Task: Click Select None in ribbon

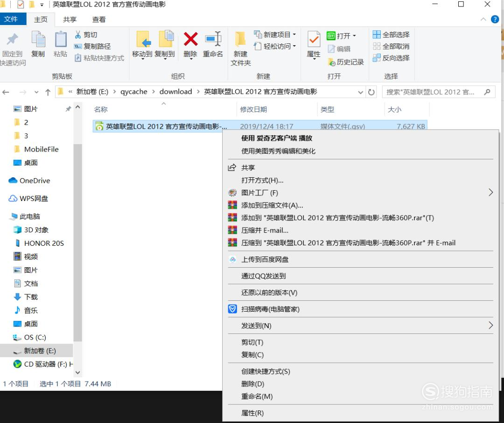Action: 391,46
